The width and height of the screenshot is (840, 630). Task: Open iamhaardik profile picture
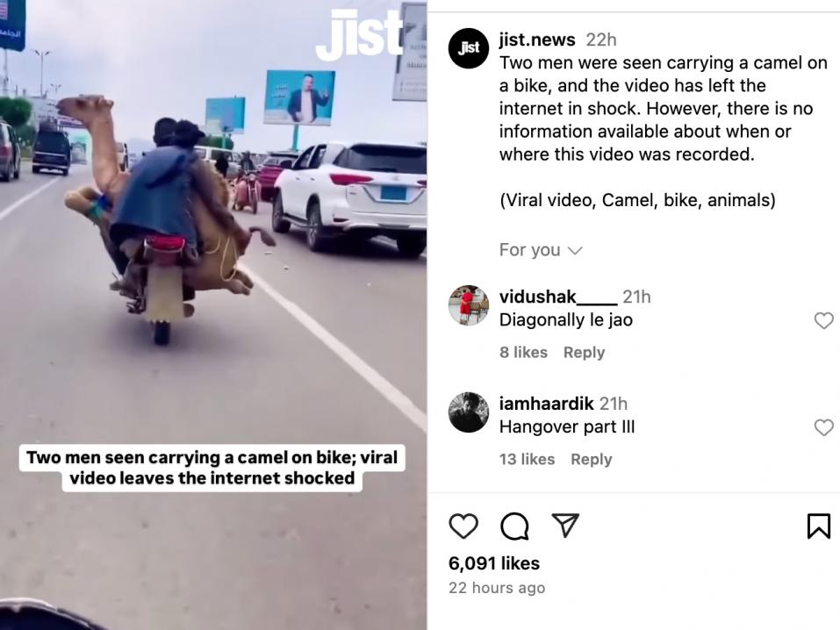tap(469, 412)
